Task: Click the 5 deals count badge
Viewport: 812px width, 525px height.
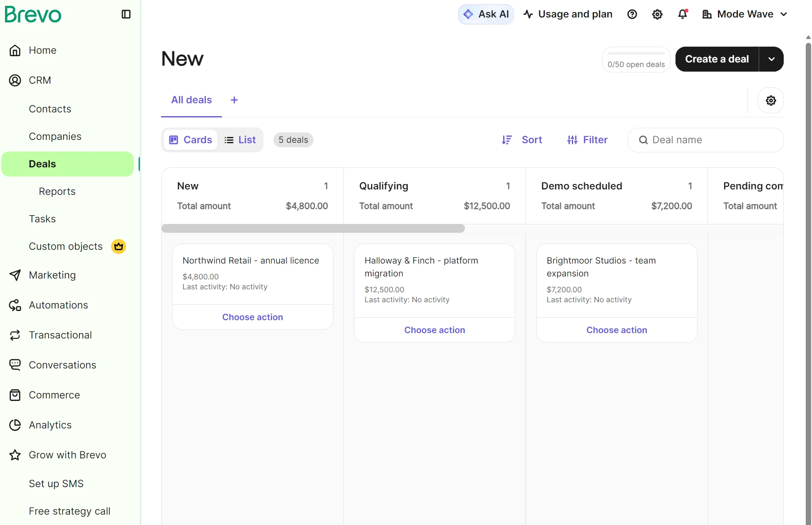Action: click(x=293, y=140)
